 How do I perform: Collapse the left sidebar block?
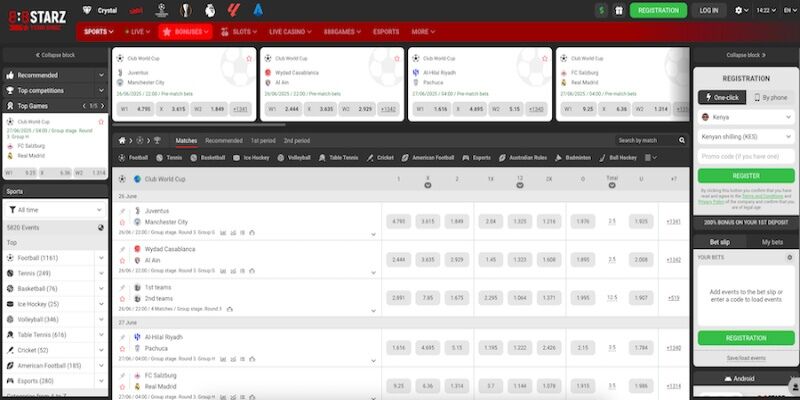(55, 55)
